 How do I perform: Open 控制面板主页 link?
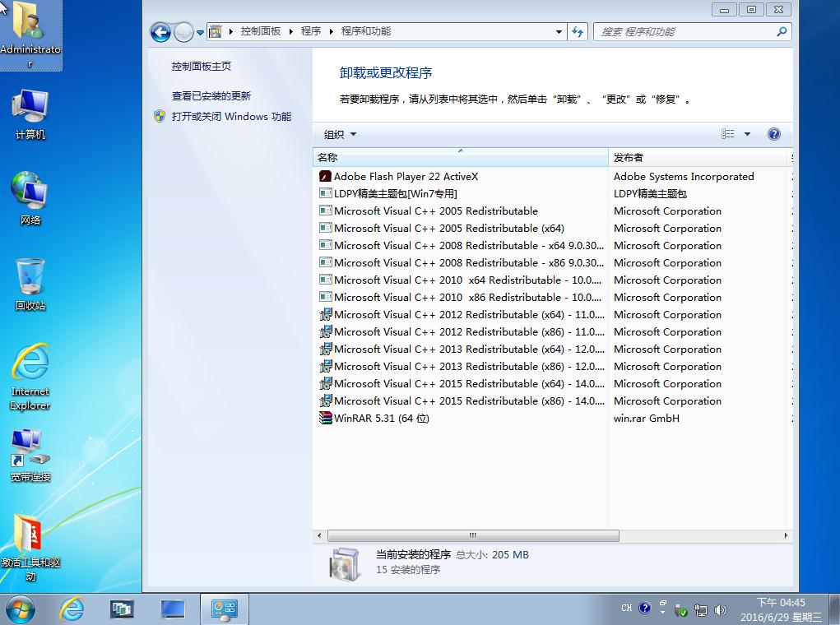202,66
